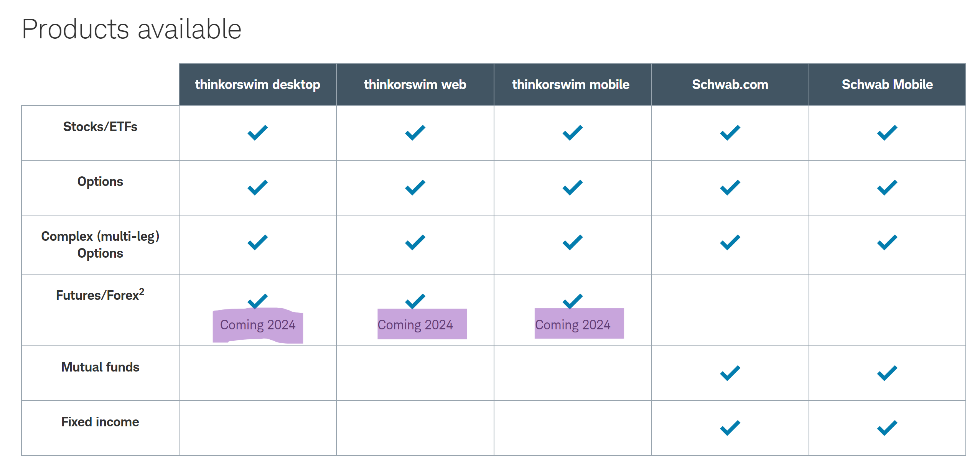Click highlighted Coming 2024 under thinkorswim mobile
The image size is (980, 467).
coord(573,325)
